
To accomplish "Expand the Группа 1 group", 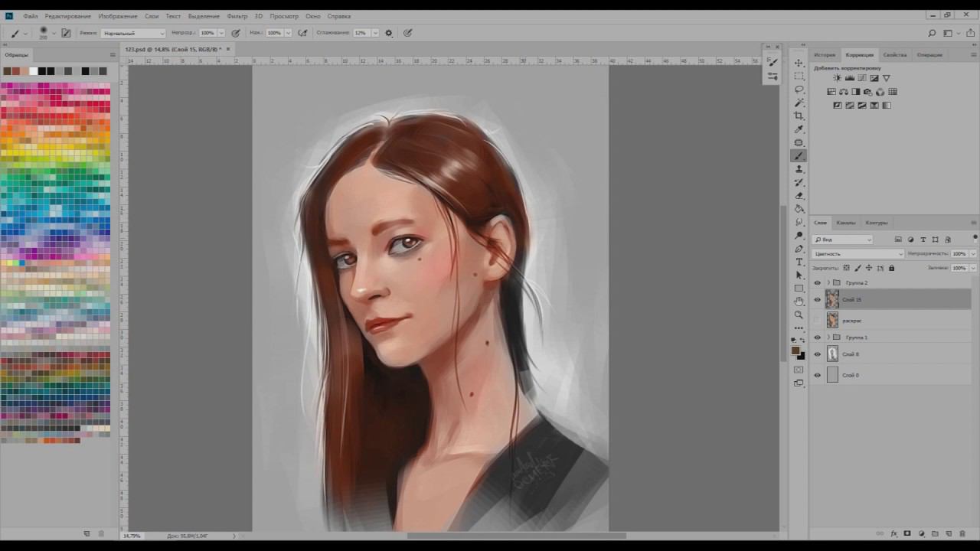I will tap(828, 337).
